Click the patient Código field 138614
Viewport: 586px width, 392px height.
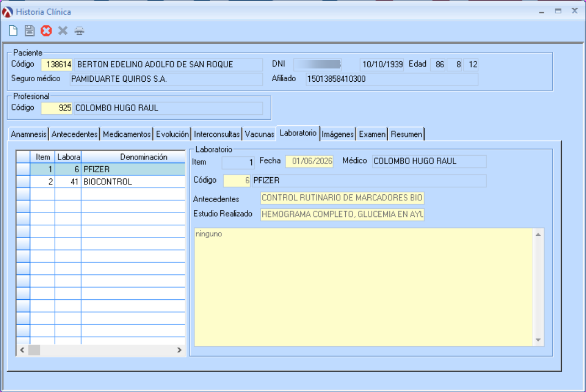[56, 65]
